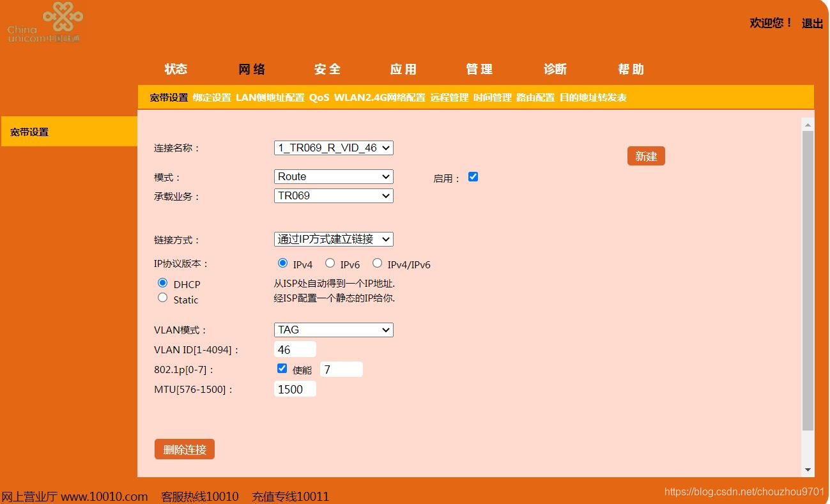Click the 客服热线10010 text

tap(200, 496)
